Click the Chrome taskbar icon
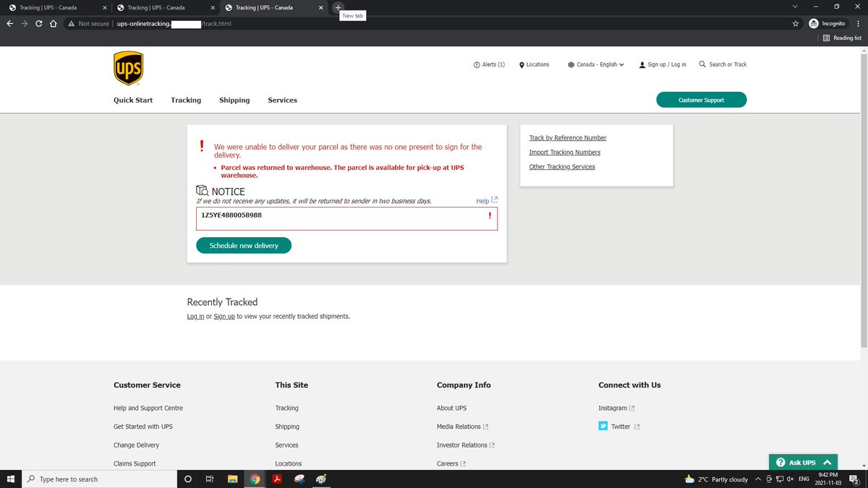Screen dimensions: 868x488 click(255, 479)
